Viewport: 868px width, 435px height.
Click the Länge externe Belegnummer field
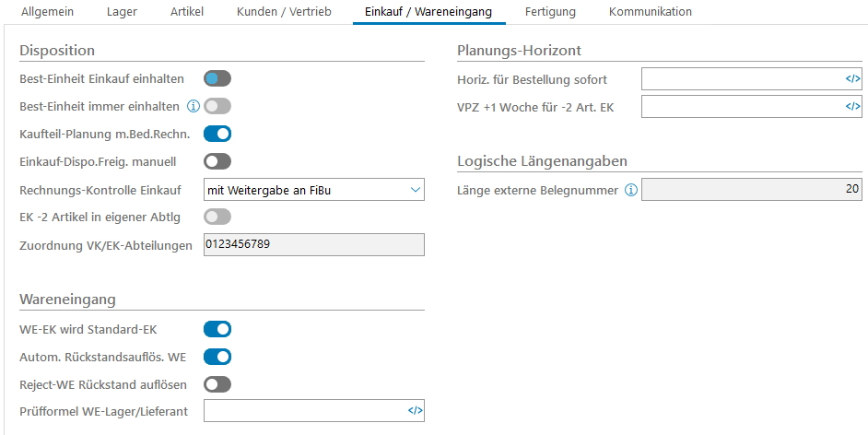pyautogui.click(x=752, y=190)
